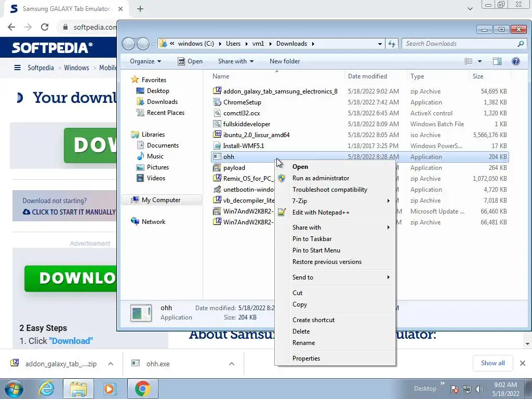Reload the Softpedia page in Chrome
This screenshot has height=399, width=532.
point(45,27)
